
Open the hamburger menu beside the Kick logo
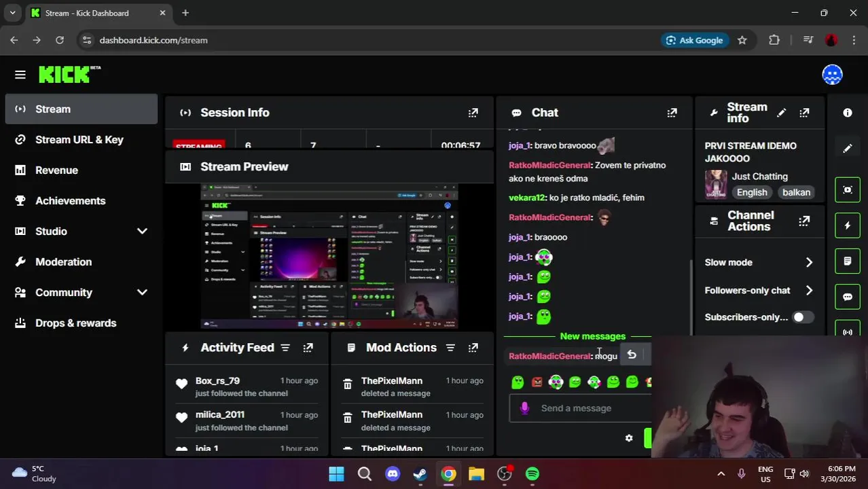[20, 75]
